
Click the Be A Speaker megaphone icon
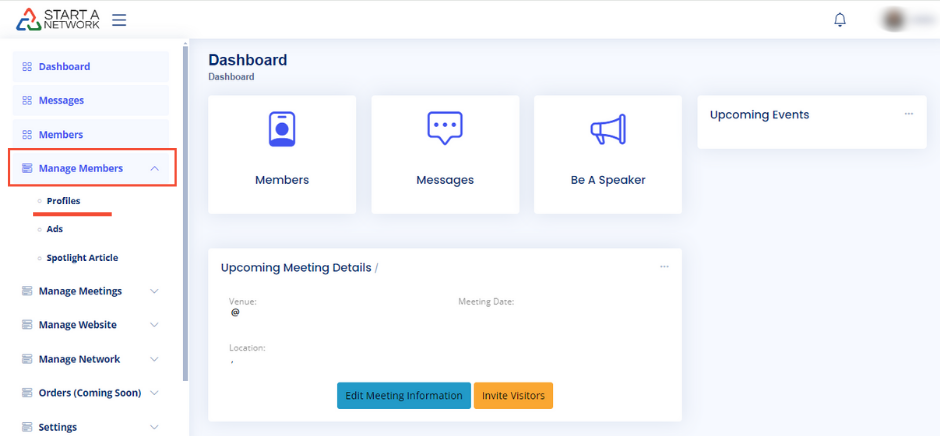pos(607,130)
